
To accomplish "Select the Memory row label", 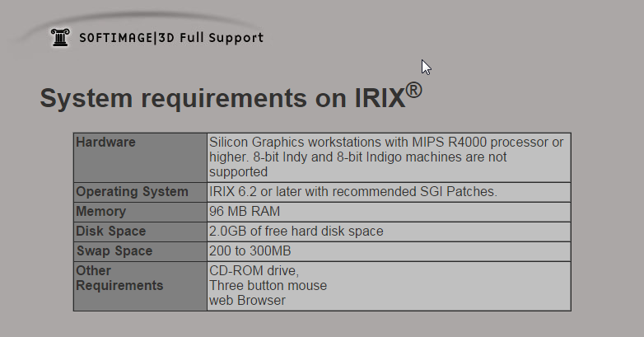I will click(x=101, y=212).
